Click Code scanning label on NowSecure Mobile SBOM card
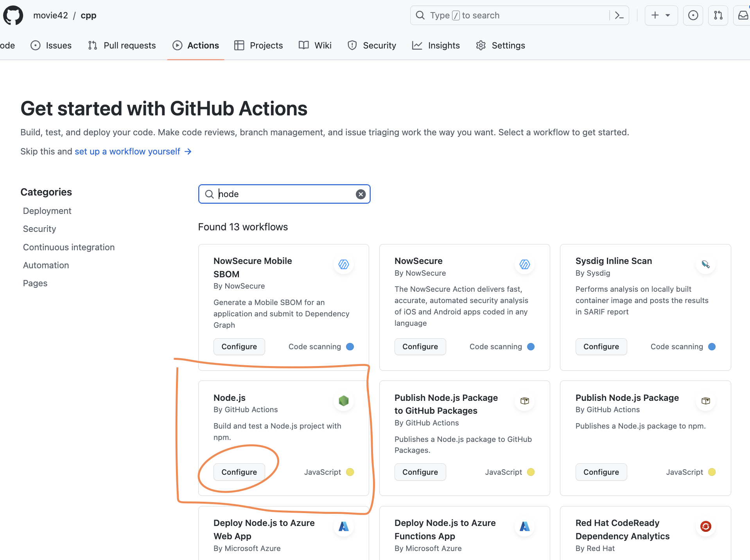750x560 pixels. (314, 346)
